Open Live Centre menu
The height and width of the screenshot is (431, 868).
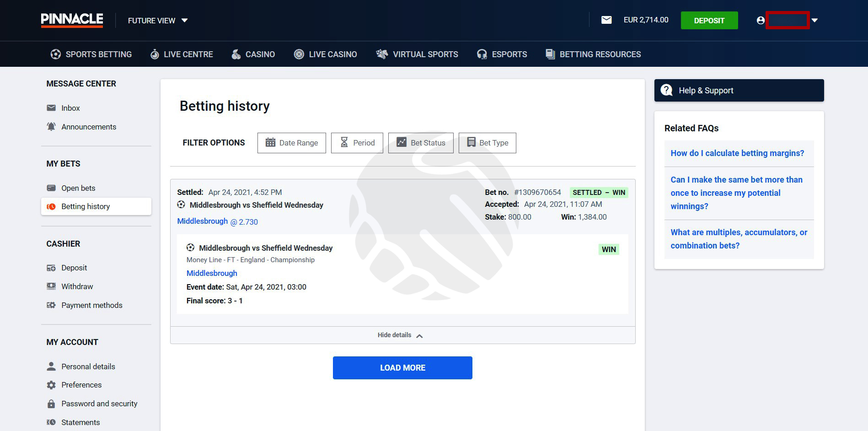182,54
